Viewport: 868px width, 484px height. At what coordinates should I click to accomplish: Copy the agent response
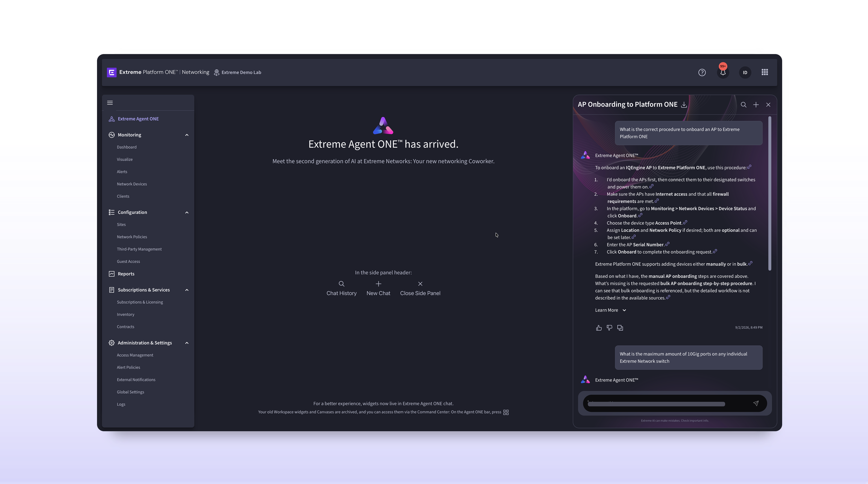tap(620, 328)
